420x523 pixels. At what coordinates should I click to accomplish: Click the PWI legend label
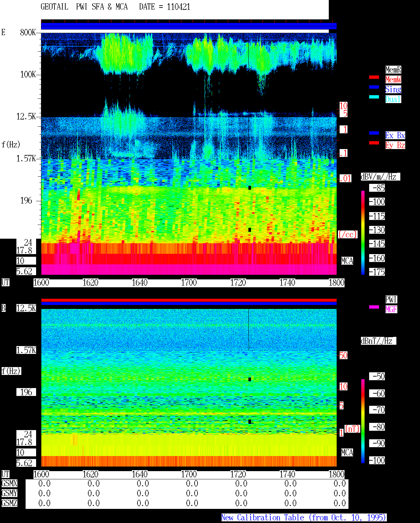click(391, 299)
